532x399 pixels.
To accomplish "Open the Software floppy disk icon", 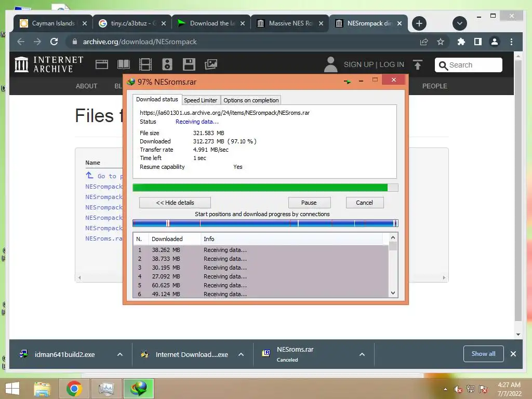I will coord(189,64).
